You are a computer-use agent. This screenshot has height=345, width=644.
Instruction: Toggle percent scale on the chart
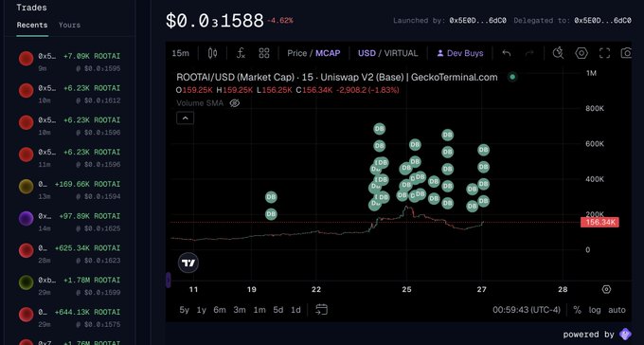tap(577, 310)
